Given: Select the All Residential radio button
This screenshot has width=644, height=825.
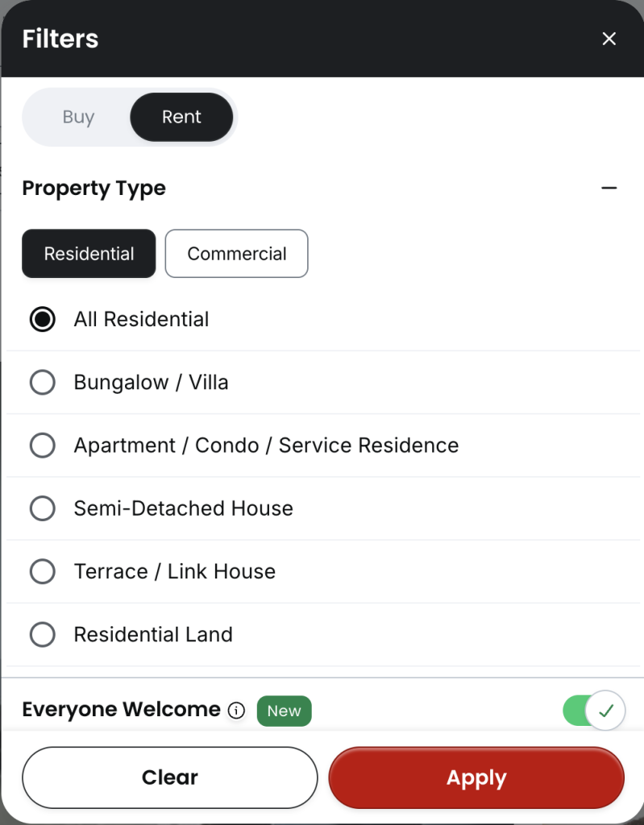Looking at the screenshot, I should coord(43,319).
